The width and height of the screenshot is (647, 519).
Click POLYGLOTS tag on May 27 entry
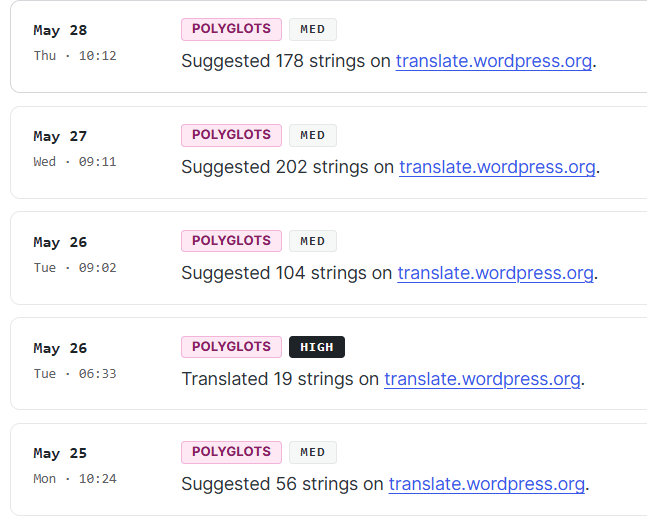tap(231, 135)
